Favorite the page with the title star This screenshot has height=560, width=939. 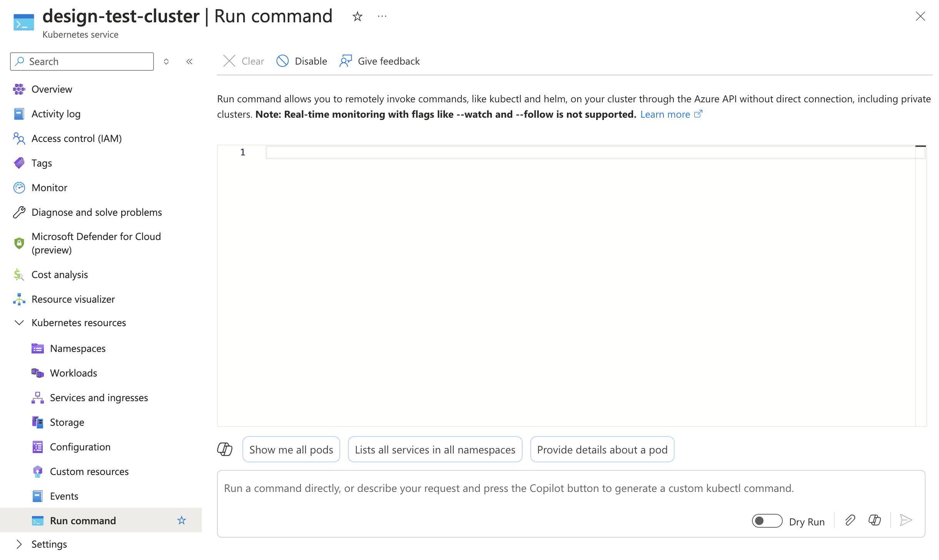click(358, 17)
